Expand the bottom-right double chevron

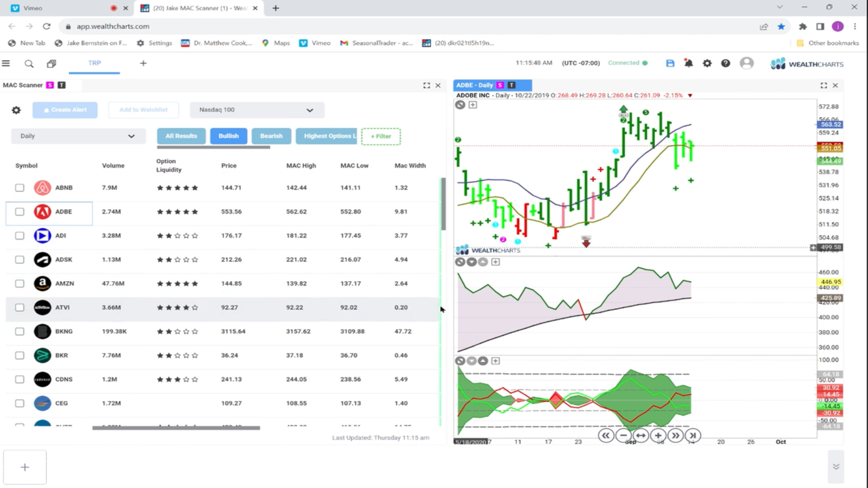(836, 467)
